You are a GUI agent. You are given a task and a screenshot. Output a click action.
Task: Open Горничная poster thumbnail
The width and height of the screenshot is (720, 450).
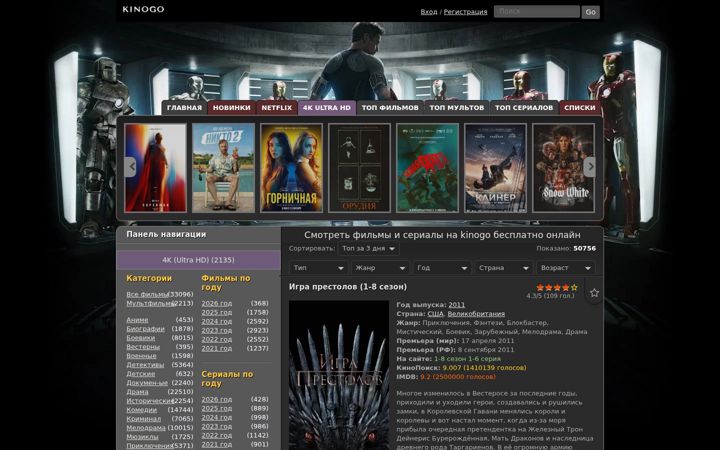click(x=292, y=168)
